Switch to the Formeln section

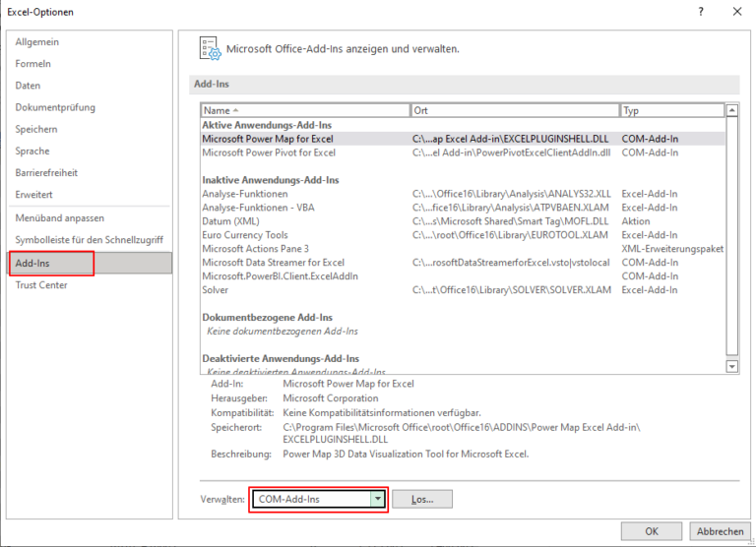tap(32, 64)
